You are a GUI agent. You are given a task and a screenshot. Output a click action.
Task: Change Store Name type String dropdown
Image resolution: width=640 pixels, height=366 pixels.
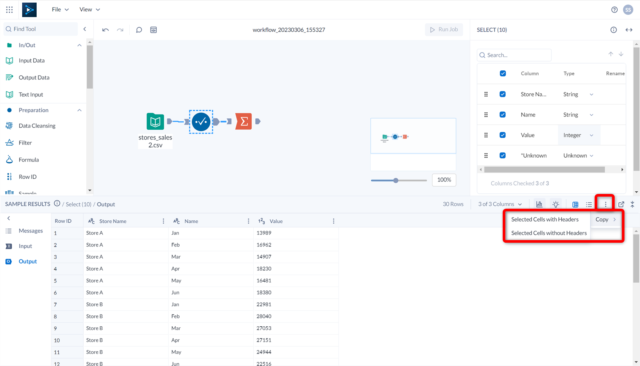point(578,94)
